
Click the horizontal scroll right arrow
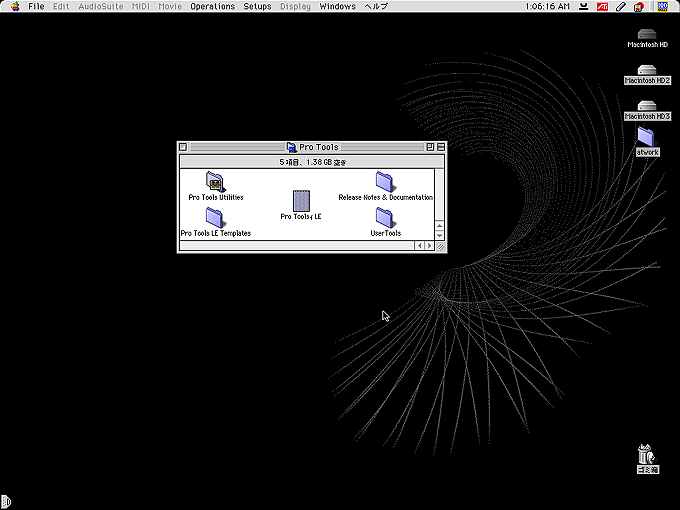(429, 246)
